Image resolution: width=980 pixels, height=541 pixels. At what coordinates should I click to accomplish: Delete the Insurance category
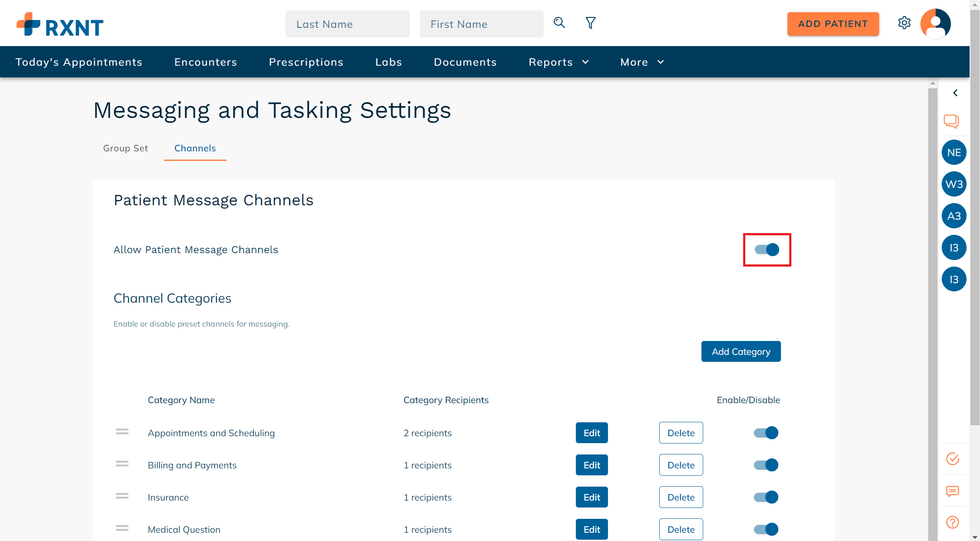681,497
